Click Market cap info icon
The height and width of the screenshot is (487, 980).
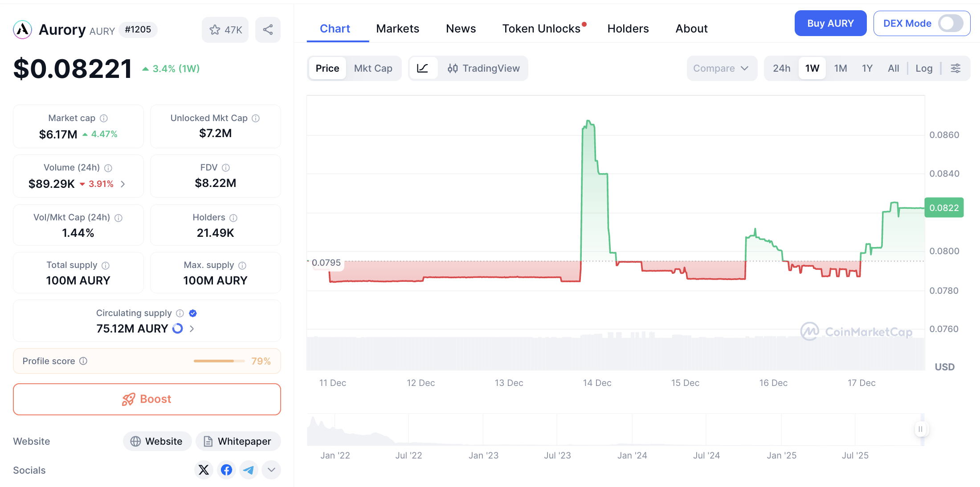pyautogui.click(x=104, y=118)
